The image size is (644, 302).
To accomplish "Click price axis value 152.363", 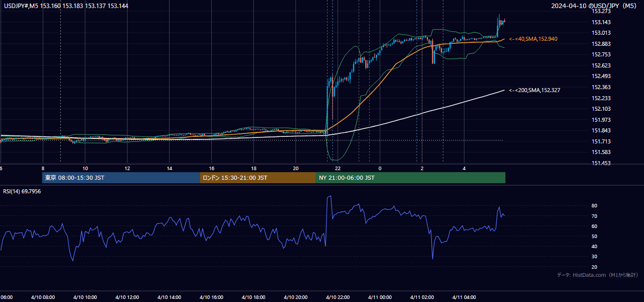I will 601,87.
